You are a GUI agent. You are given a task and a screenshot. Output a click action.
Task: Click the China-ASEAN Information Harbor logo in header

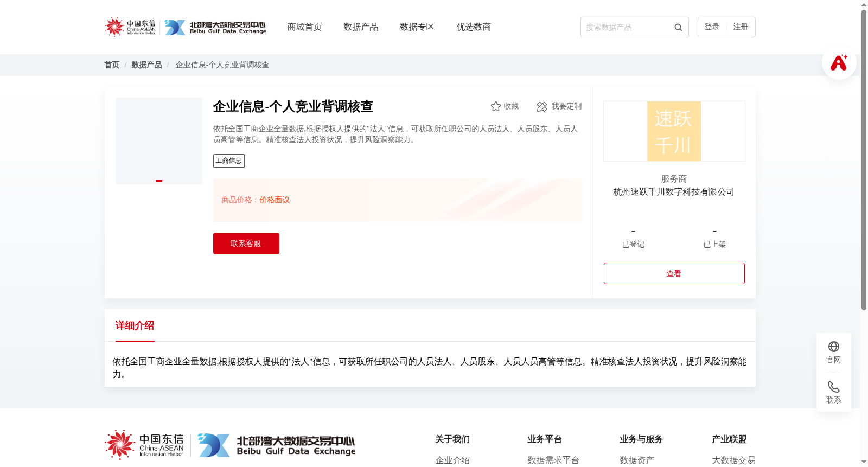click(130, 27)
